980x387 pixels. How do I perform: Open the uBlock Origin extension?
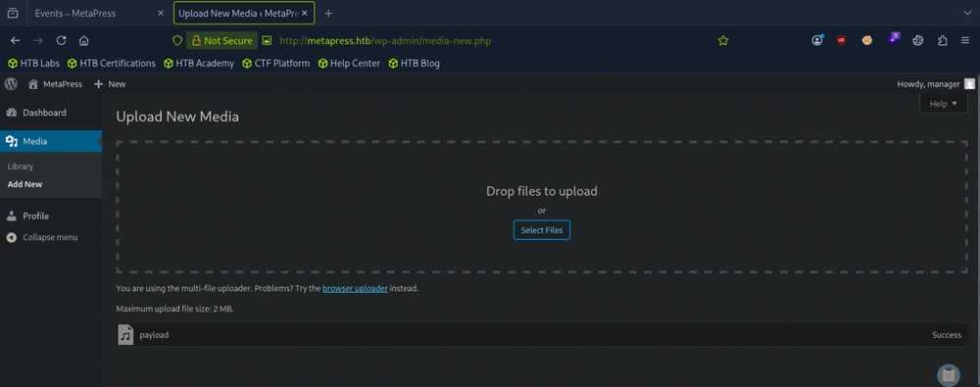(841, 40)
